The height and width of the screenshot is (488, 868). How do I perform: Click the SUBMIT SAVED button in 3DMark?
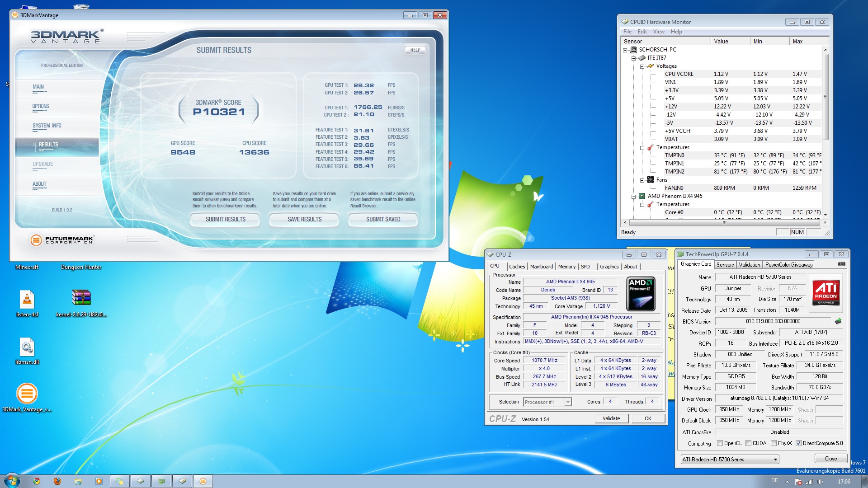point(383,220)
